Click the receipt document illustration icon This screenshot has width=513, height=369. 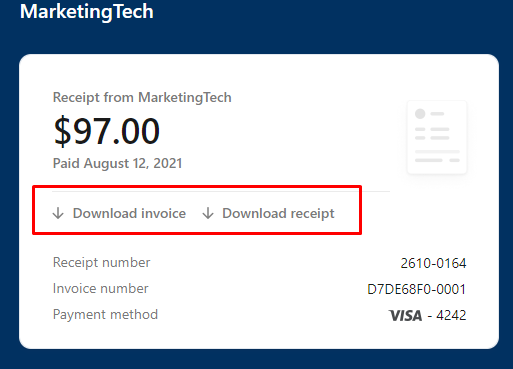click(x=437, y=137)
